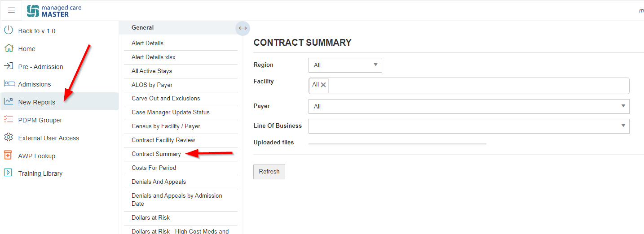Click inside the Facility input field
The image size is (644, 234).
tap(478, 86)
